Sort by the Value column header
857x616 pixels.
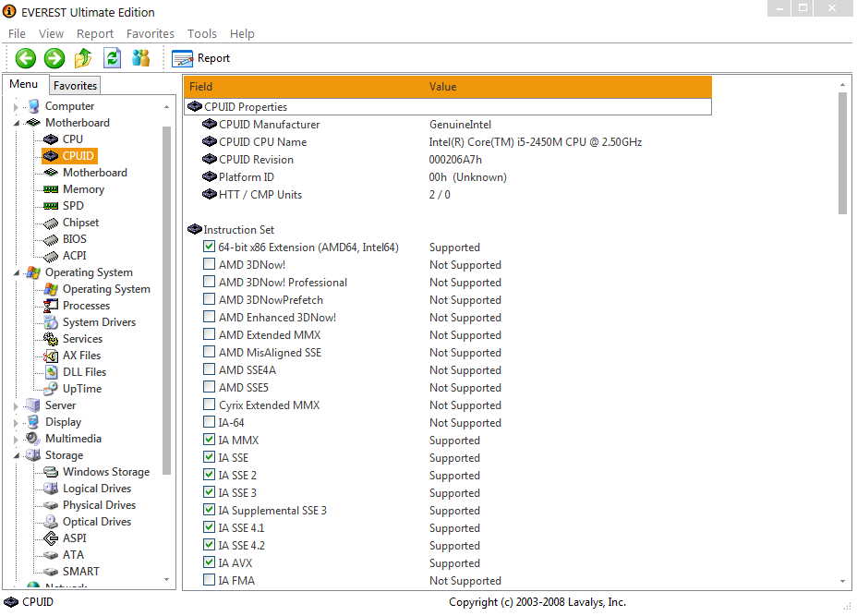click(568, 87)
